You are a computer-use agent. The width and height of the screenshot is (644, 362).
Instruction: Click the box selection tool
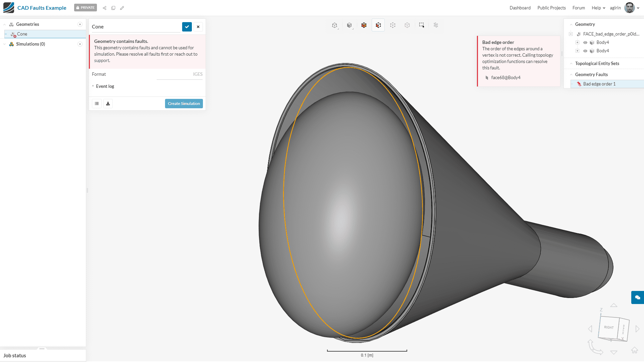pyautogui.click(x=422, y=25)
